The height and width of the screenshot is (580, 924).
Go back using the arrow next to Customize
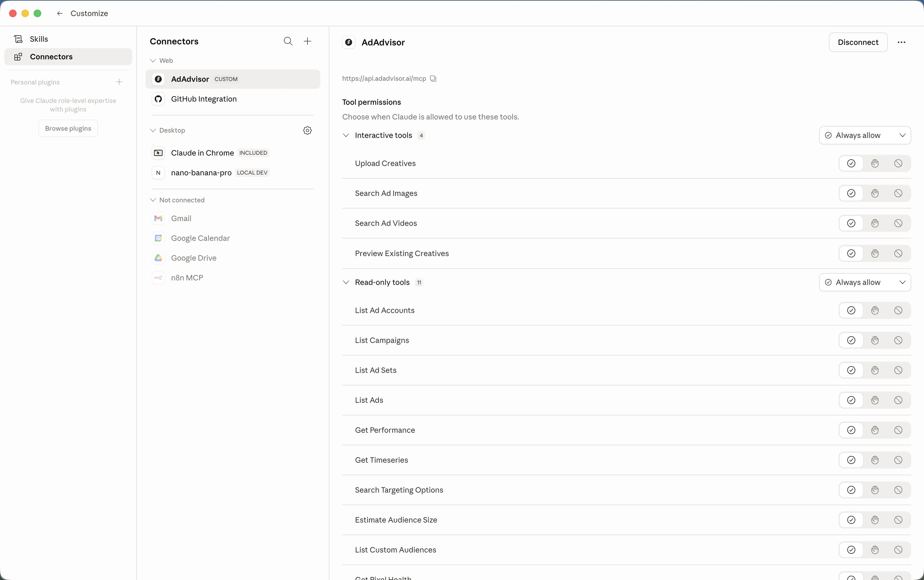click(59, 13)
